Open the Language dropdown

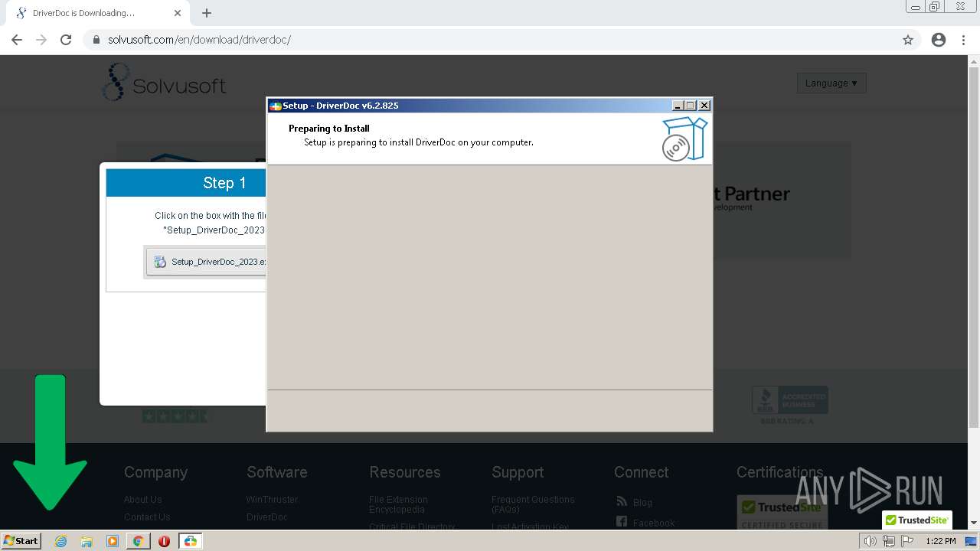(x=831, y=83)
